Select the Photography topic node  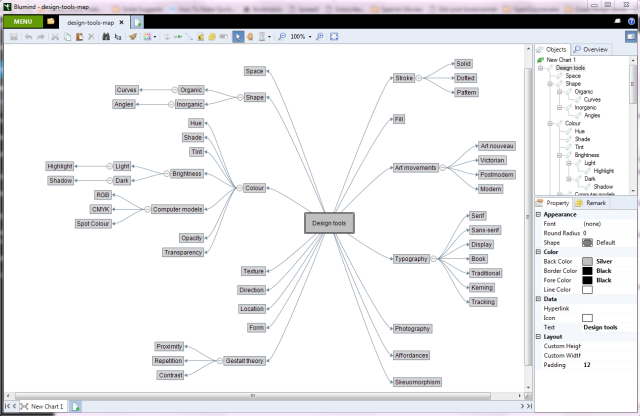coord(412,329)
